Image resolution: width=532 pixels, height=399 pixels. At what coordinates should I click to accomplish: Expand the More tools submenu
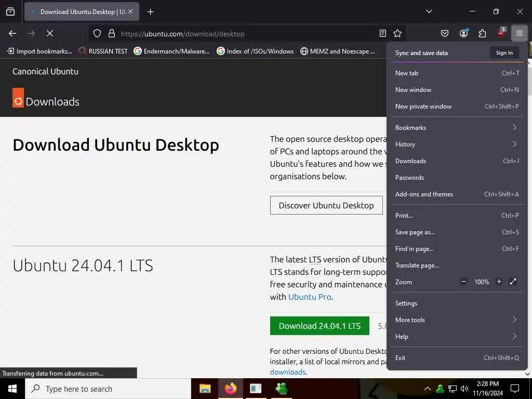tap(457, 320)
